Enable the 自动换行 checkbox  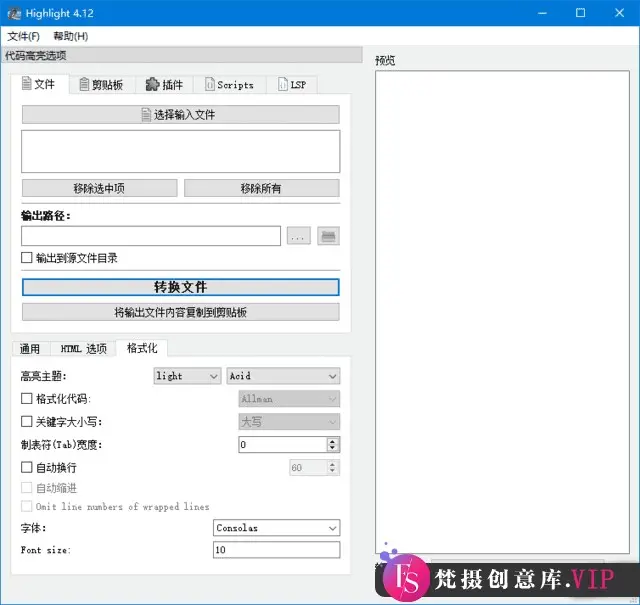[27, 467]
